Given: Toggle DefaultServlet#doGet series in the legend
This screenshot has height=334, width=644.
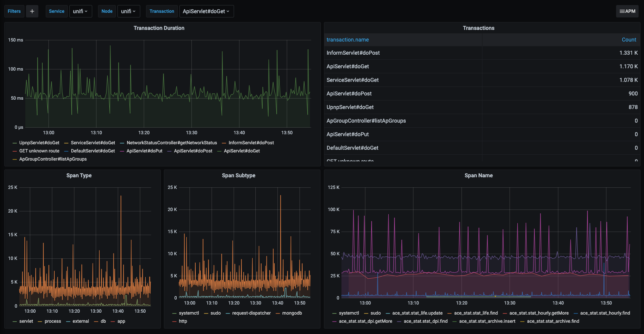Looking at the screenshot, I should pos(93,151).
